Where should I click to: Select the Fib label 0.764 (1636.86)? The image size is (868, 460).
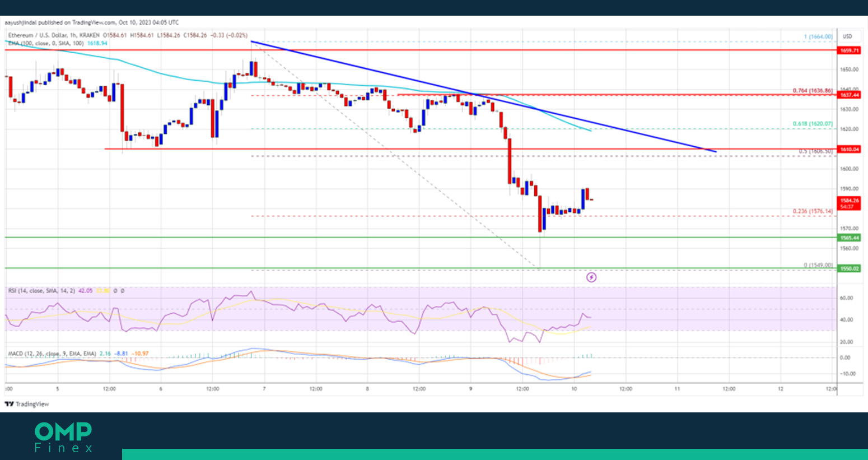point(813,90)
